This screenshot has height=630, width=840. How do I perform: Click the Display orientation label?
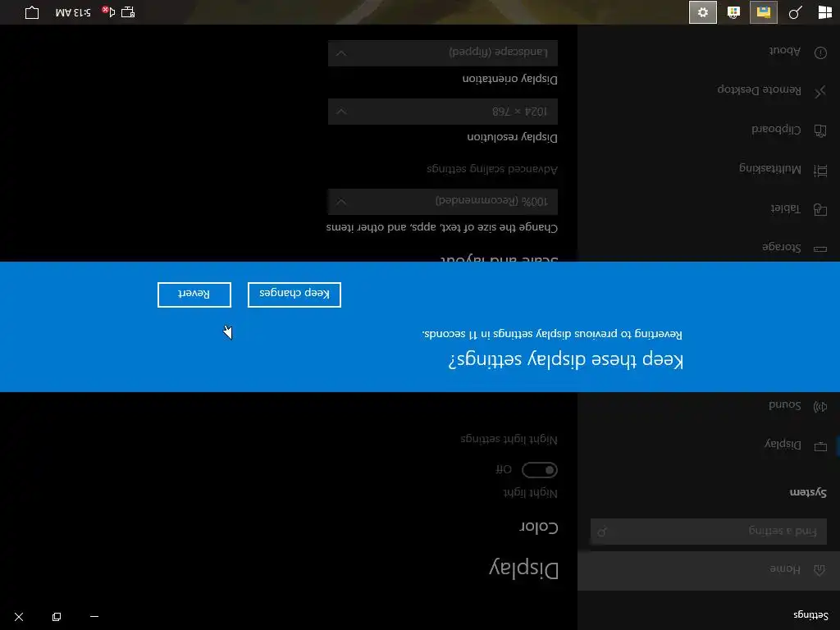pyautogui.click(x=509, y=79)
